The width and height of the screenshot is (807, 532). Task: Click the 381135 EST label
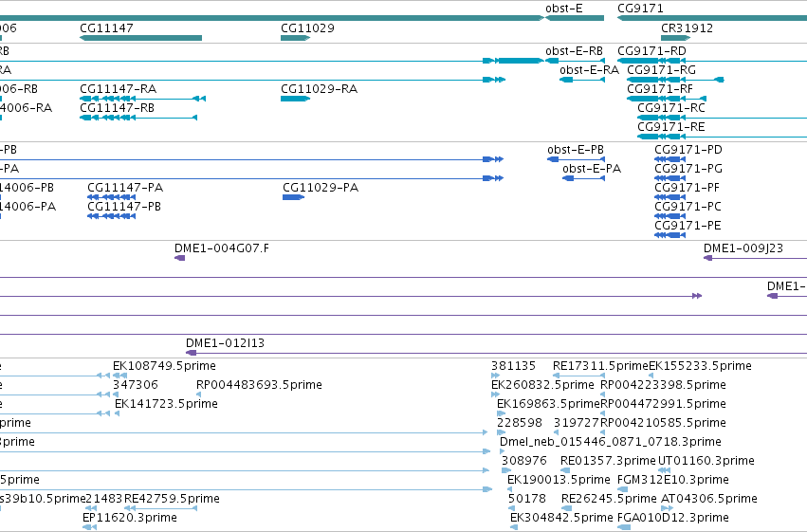click(x=514, y=366)
